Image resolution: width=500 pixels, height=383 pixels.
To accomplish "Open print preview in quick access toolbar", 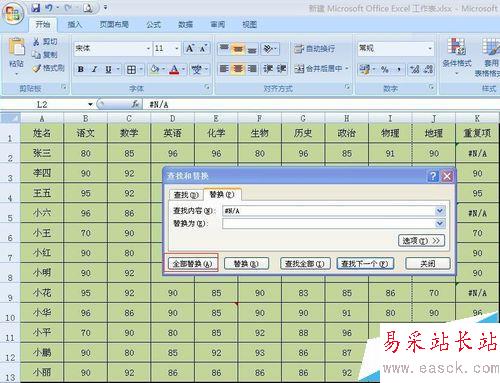I will [88, 8].
